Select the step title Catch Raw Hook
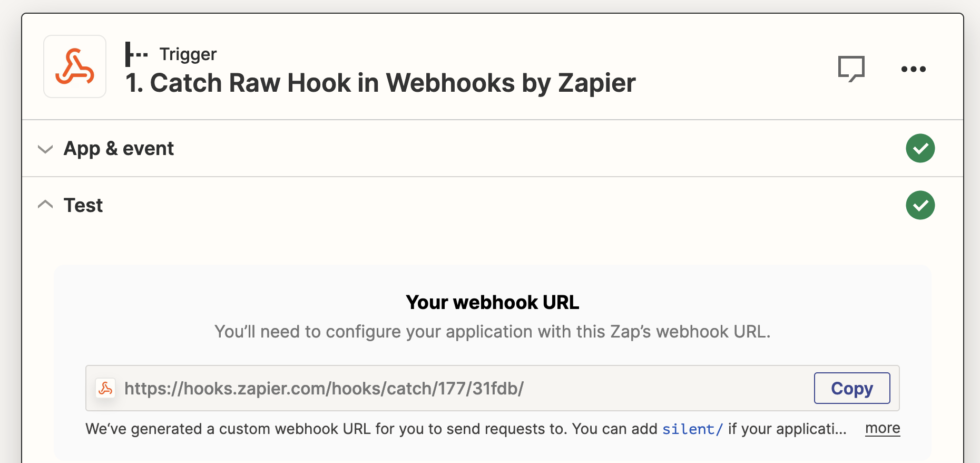Screen dimensions: 980x463 click(379, 82)
